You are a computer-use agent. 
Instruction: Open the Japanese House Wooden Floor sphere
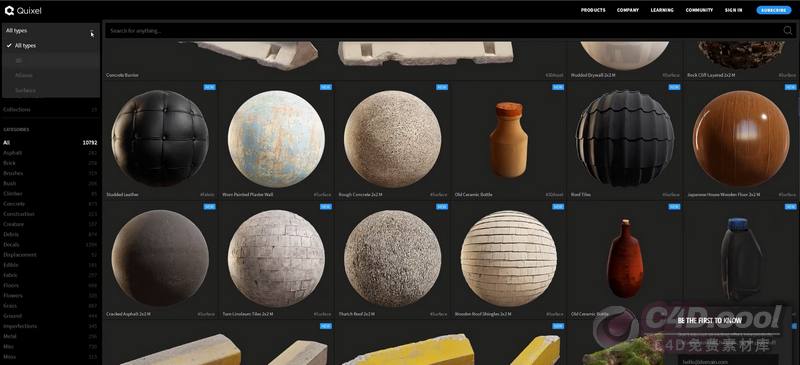pyautogui.click(x=741, y=139)
